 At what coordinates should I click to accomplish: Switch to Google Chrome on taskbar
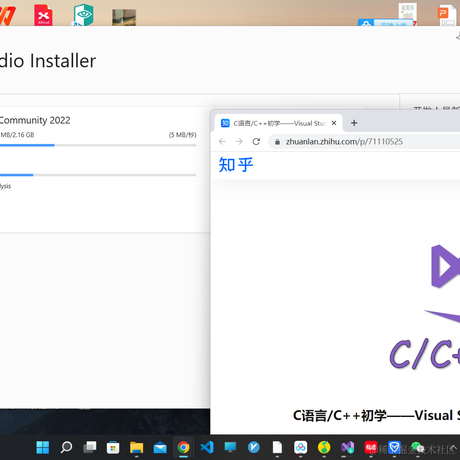pyautogui.click(x=183, y=447)
